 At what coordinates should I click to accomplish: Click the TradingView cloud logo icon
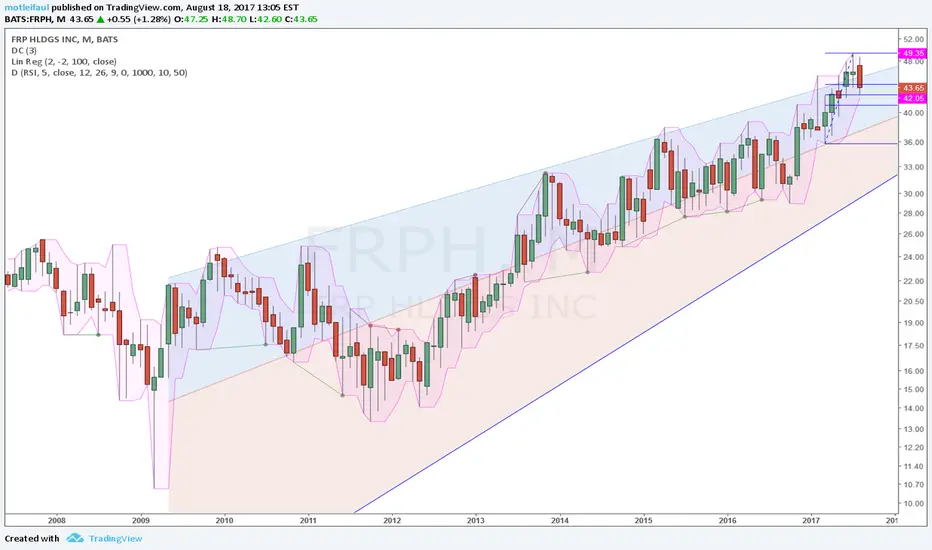[x=75, y=538]
